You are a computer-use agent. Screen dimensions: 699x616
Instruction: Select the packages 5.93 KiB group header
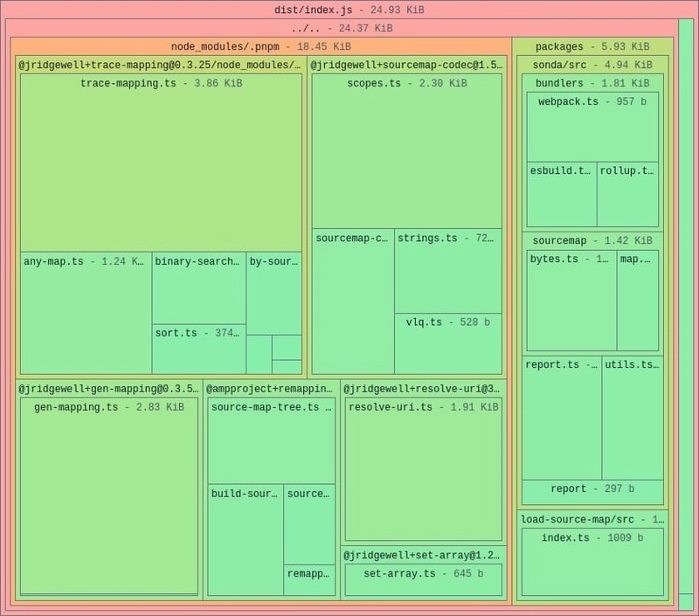pos(592,46)
